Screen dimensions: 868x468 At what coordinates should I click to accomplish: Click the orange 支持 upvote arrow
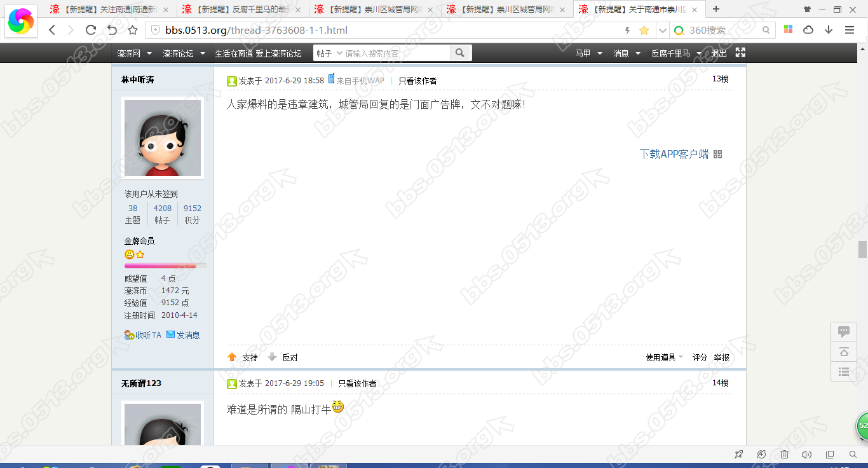pyautogui.click(x=233, y=357)
